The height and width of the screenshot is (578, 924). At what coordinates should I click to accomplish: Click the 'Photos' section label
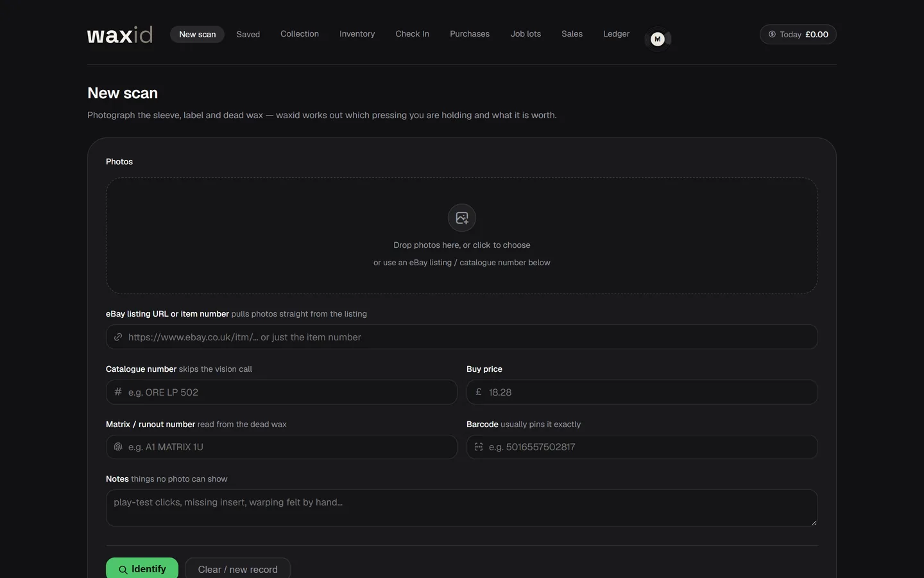119,162
